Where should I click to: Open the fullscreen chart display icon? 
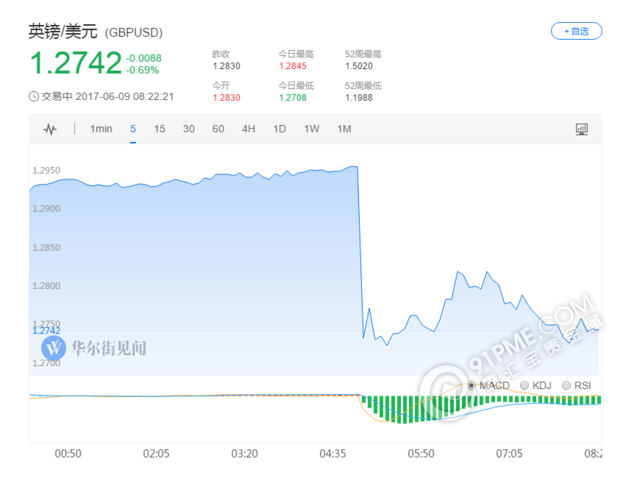582,129
